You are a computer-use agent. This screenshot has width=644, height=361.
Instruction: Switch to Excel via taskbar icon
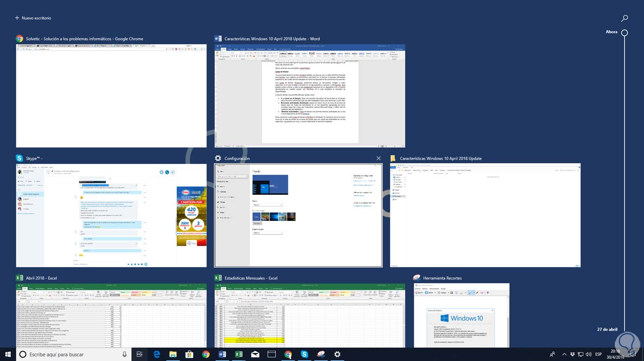[x=239, y=354]
